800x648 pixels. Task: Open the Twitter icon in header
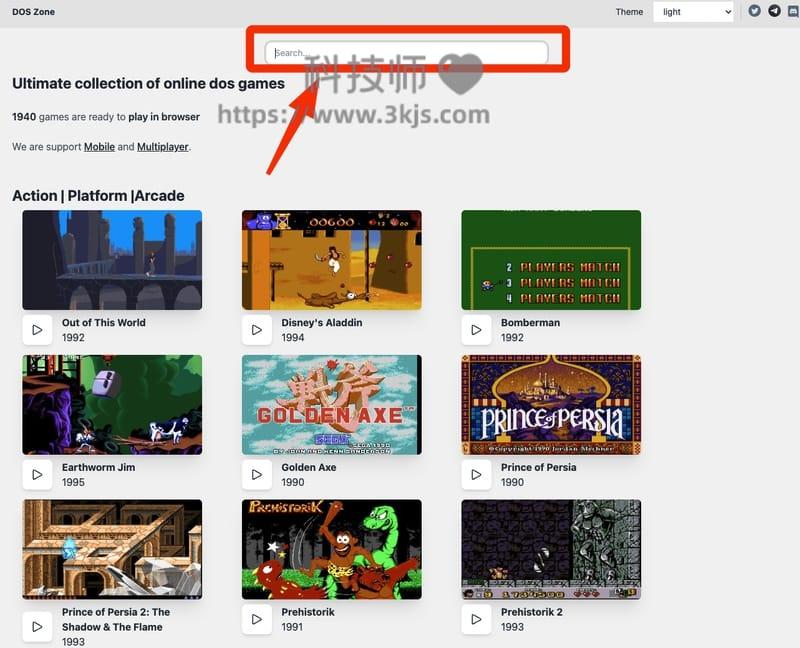[x=755, y=11]
